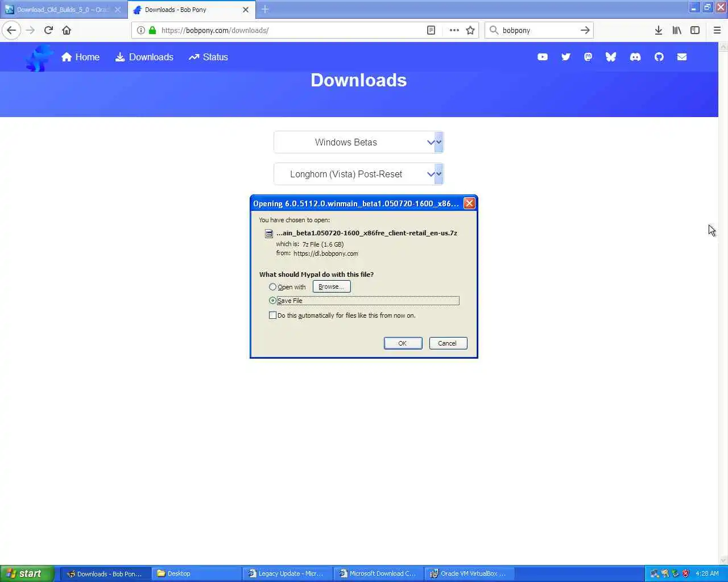Open the hamburger application menu
Image resolution: width=728 pixels, height=582 pixels.
click(717, 30)
